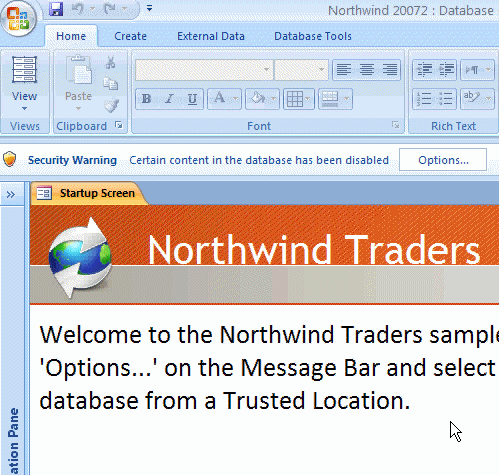Click the Cut scissors icon
Viewport: 499px width, 475px height.
[111, 62]
